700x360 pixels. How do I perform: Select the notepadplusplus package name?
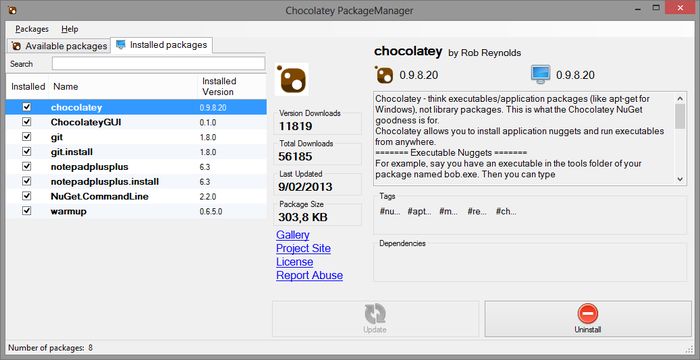(x=90, y=167)
